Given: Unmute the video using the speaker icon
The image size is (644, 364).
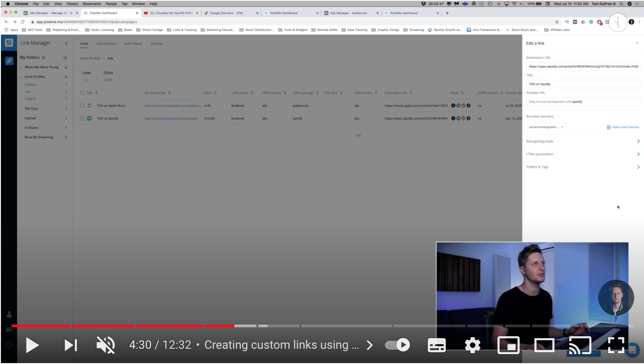Looking at the screenshot, I should (106, 345).
